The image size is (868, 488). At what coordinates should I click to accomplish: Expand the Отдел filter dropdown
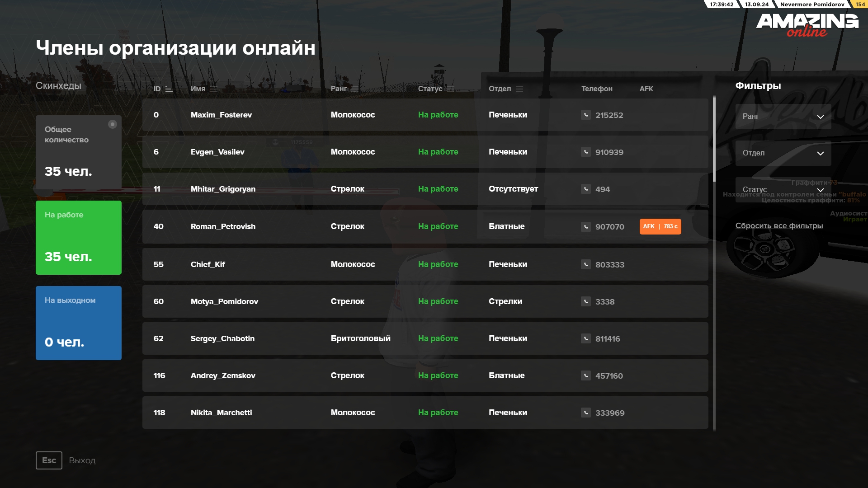coord(783,153)
